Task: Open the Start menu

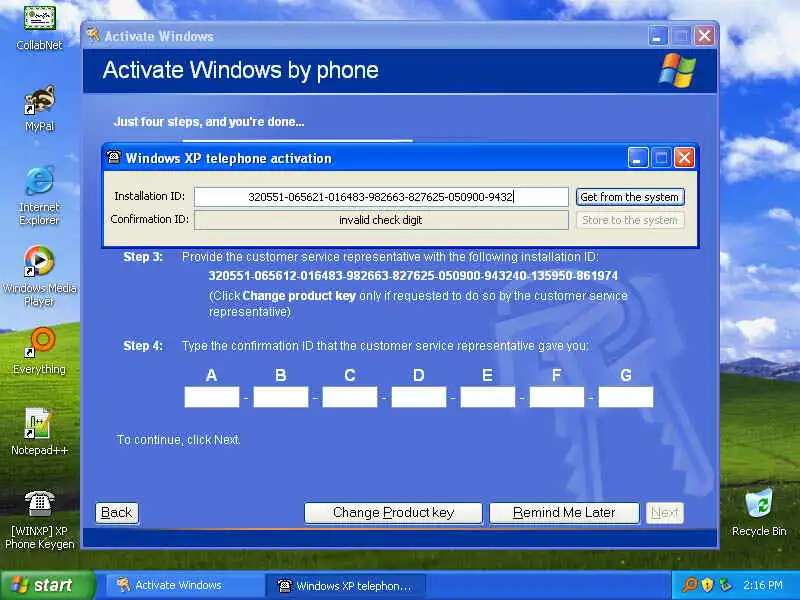Action: [47, 585]
